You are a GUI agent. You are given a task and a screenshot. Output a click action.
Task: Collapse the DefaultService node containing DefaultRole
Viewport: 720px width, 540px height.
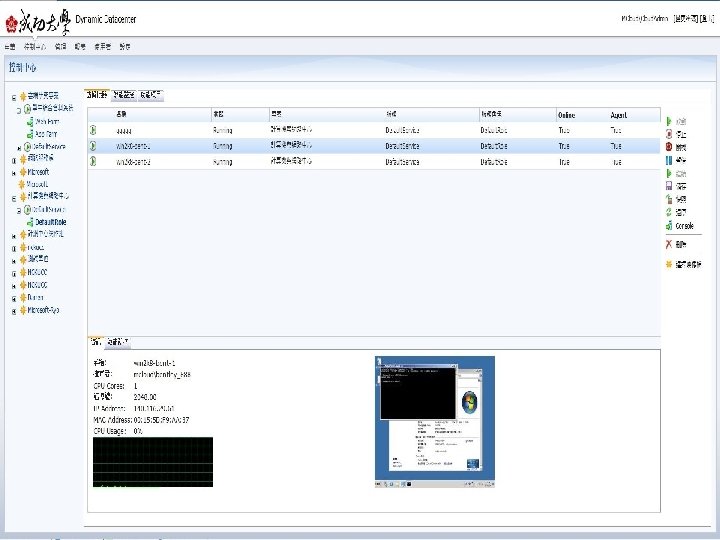pyautogui.click(x=19, y=211)
